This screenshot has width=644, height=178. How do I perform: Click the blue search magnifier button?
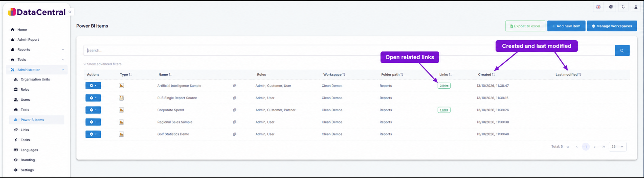622,50
